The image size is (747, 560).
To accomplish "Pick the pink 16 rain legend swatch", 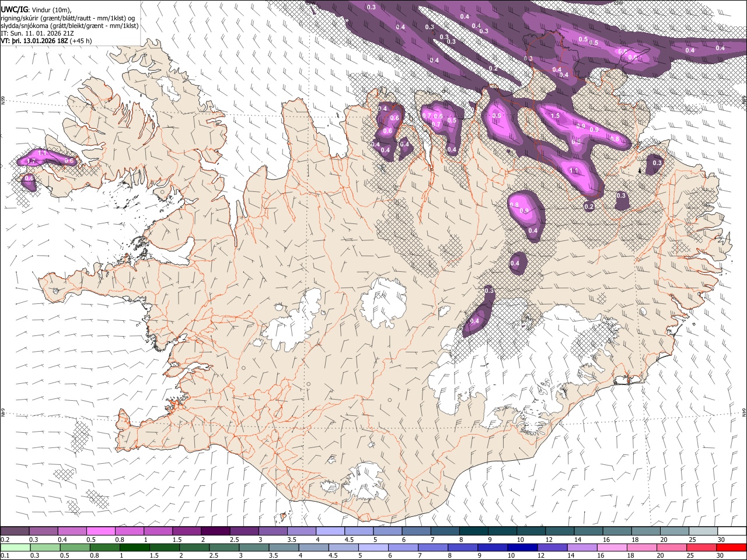I will pyautogui.click(x=612, y=547).
